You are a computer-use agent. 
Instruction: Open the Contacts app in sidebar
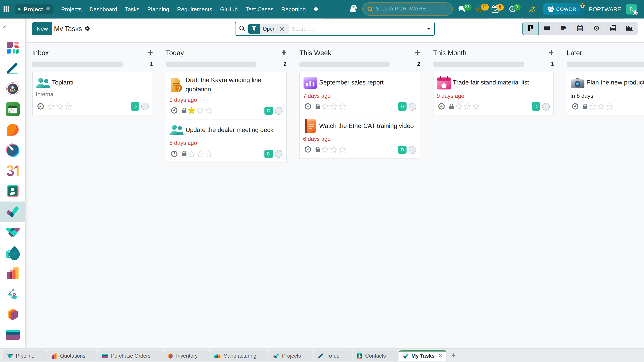[12, 191]
